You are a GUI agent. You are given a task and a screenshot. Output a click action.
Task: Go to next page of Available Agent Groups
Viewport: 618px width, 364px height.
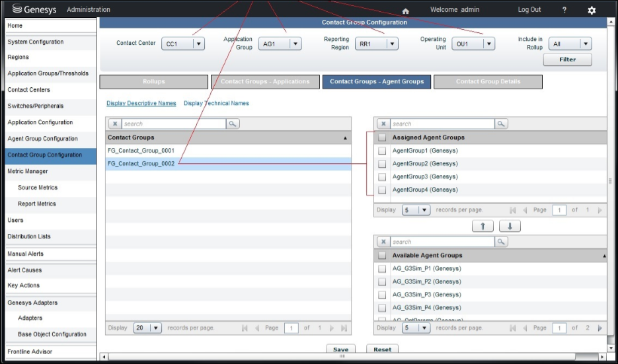point(600,328)
